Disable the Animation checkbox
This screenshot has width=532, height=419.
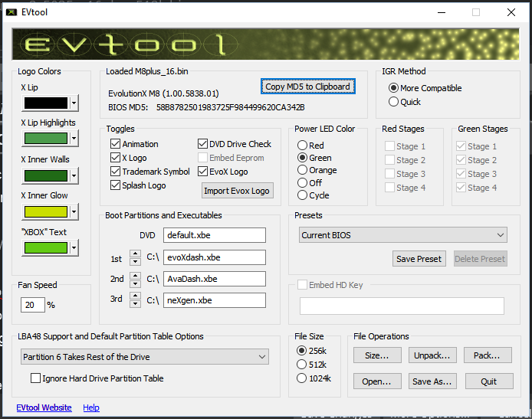[116, 144]
